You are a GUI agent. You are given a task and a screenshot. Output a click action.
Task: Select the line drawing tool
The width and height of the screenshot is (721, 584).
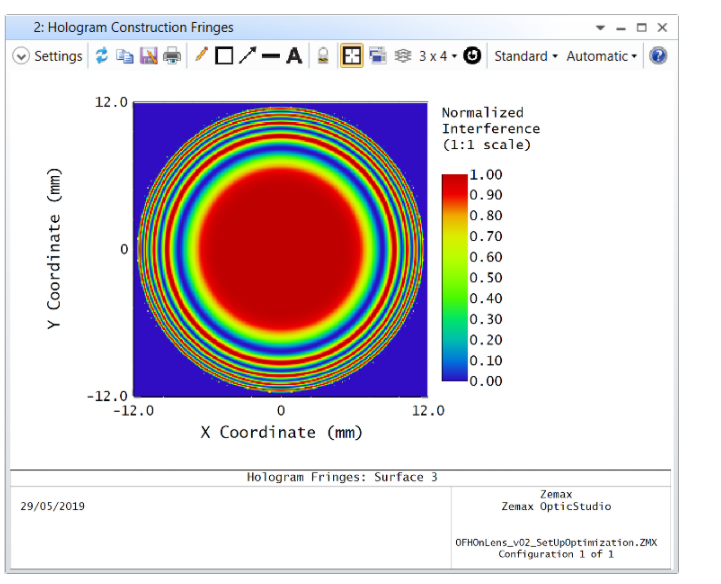(270, 56)
